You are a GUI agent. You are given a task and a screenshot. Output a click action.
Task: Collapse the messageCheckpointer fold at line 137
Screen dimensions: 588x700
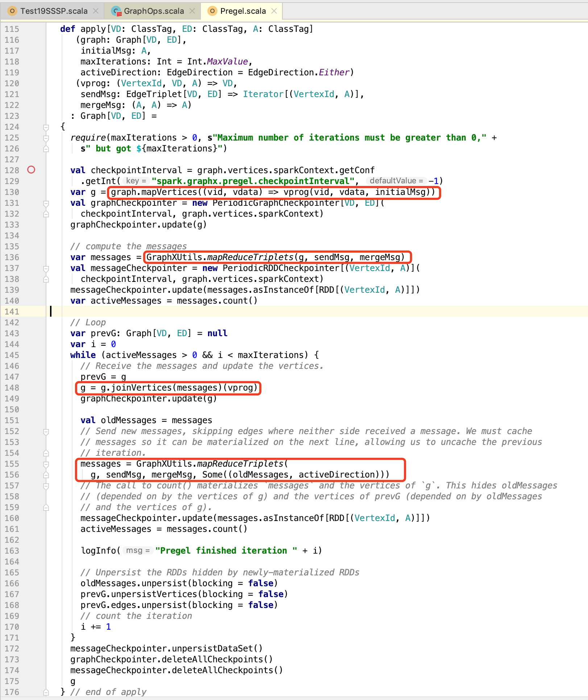point(46,268)
